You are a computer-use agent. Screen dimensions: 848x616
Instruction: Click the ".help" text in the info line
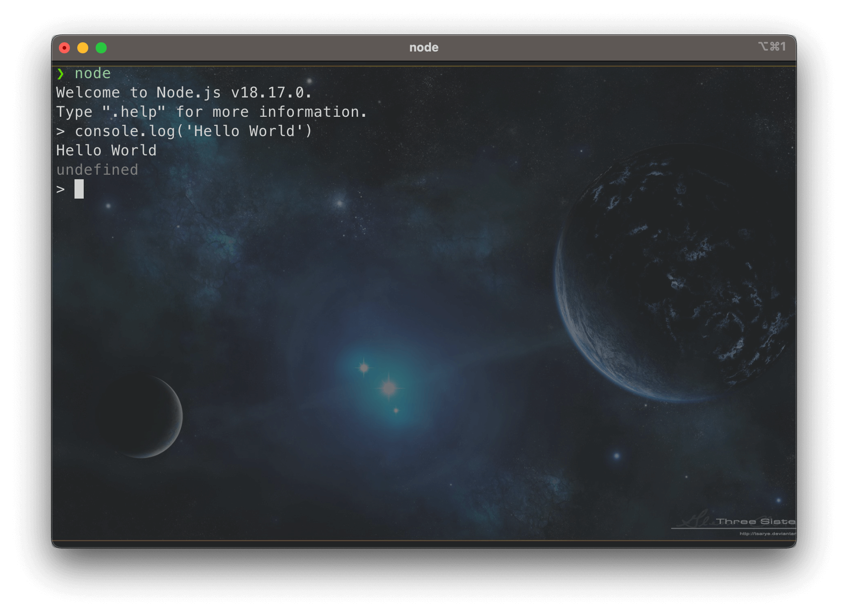point(134,112)
